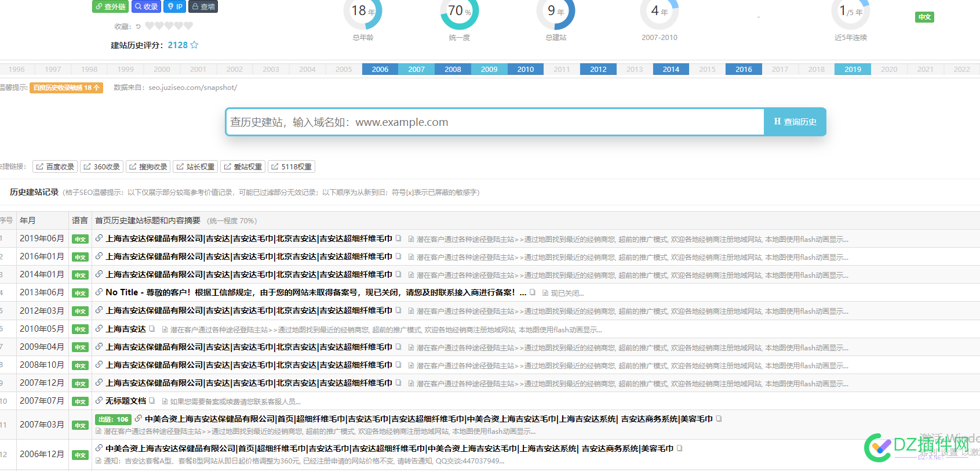This screenshot has width=980, height=471.
Task: Open the 站长权重 quick link
Action: coord(195,166)
